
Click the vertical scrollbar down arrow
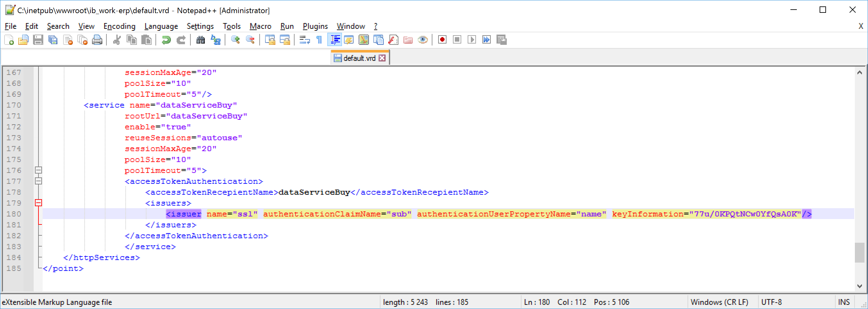pyautogui.click(x=859, y=286)
